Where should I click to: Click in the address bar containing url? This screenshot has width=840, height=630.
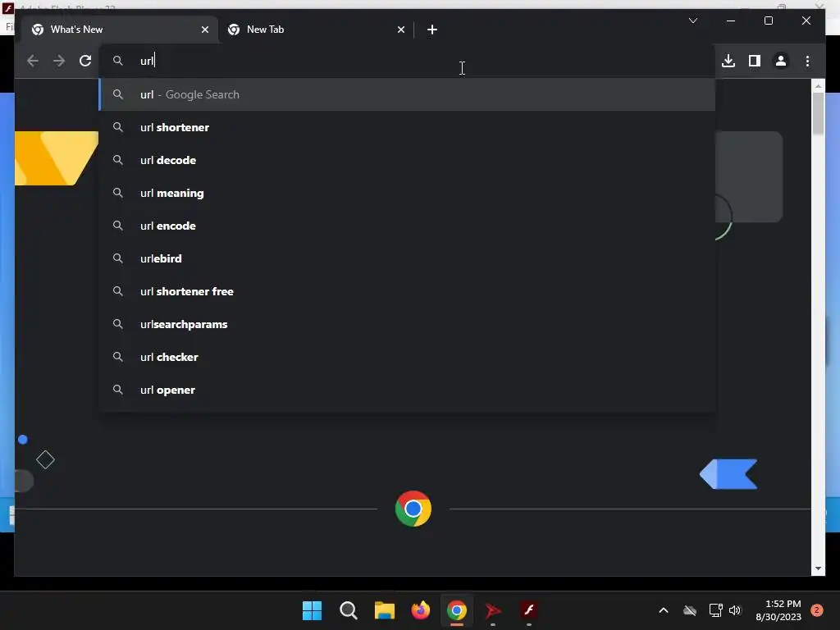(x=406, y=61)
